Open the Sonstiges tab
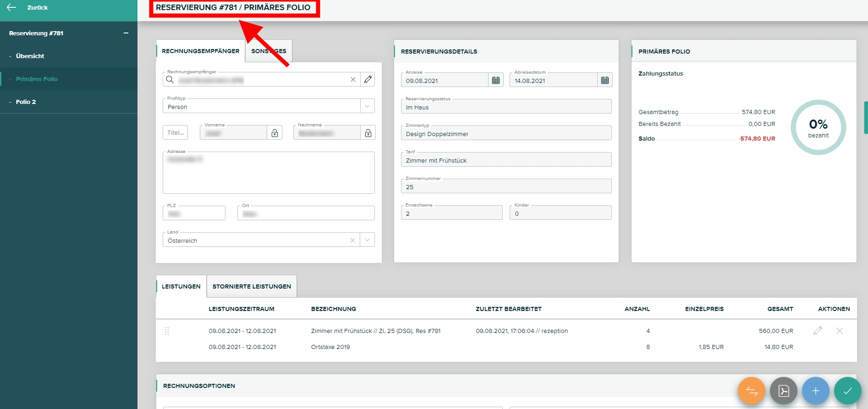Viewport: 868px width, 409px height. click(269, 51)
